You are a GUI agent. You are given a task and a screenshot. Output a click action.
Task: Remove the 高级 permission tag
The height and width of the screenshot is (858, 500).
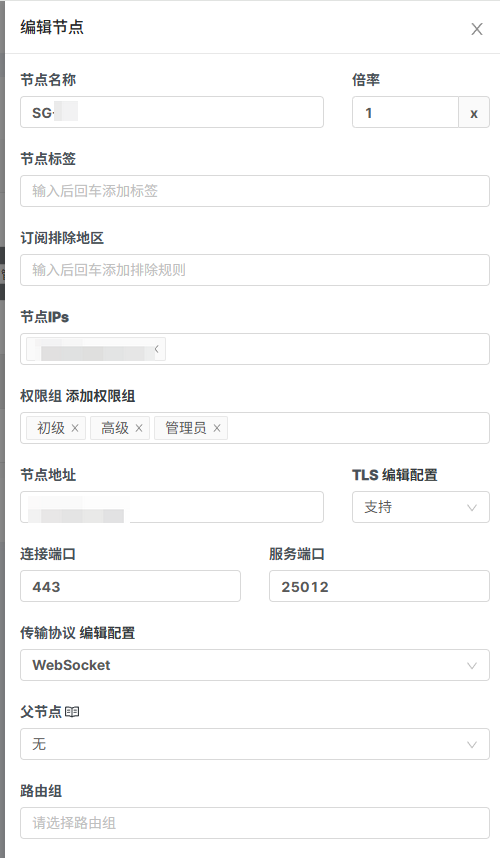pos(139,428)
